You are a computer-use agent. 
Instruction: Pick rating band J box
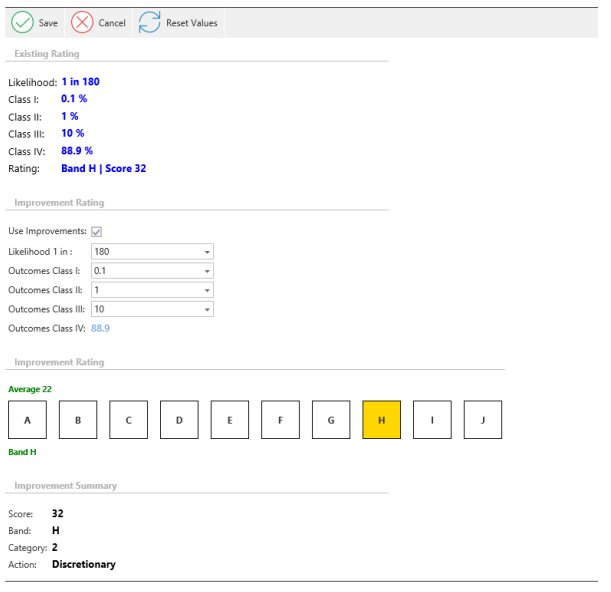482,420
